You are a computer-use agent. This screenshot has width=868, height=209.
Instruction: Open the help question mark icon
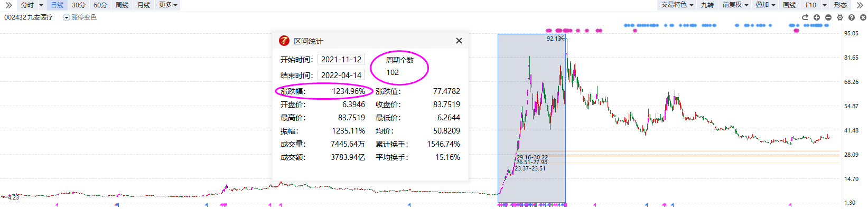(852, 17)
